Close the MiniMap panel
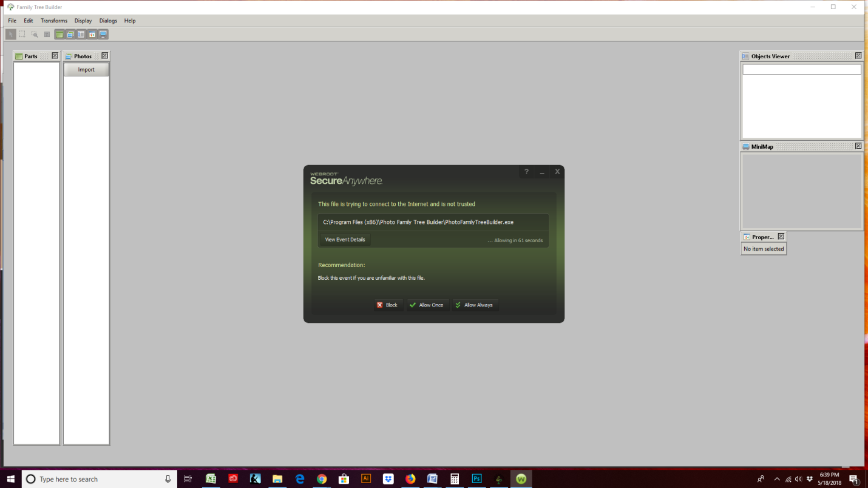Image resolution: width=868 pixels, height=488 pixels. 858,146
